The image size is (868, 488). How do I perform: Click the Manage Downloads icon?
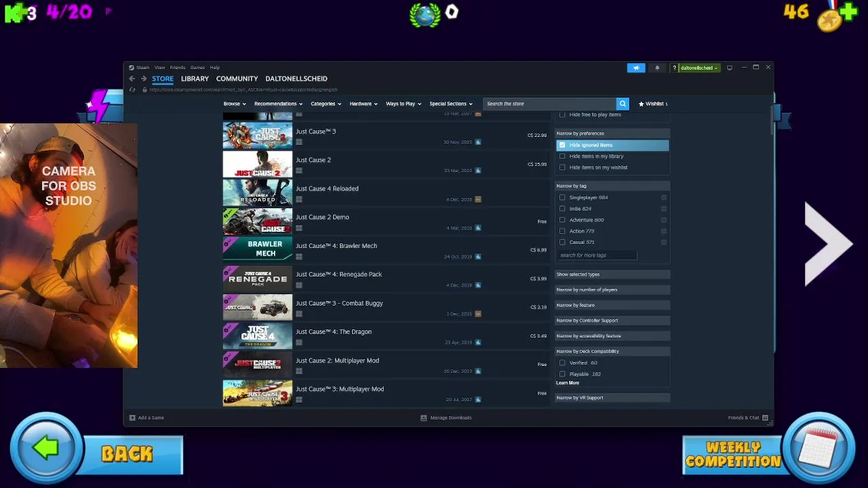(x=424, y=418)
